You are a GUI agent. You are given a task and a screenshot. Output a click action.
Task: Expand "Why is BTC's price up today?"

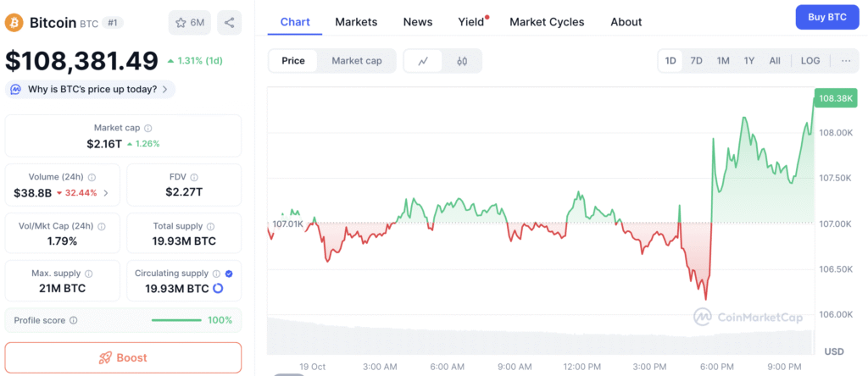coord(90,89)
